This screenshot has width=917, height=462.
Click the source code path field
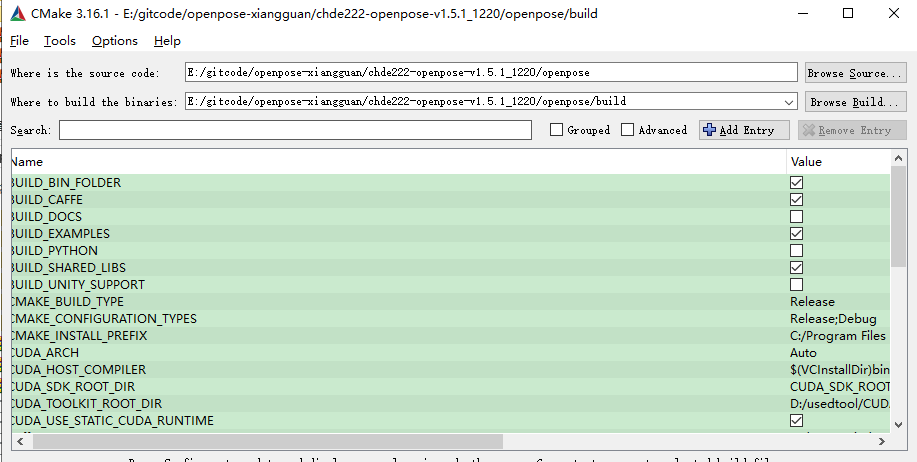tap(491, 73)
